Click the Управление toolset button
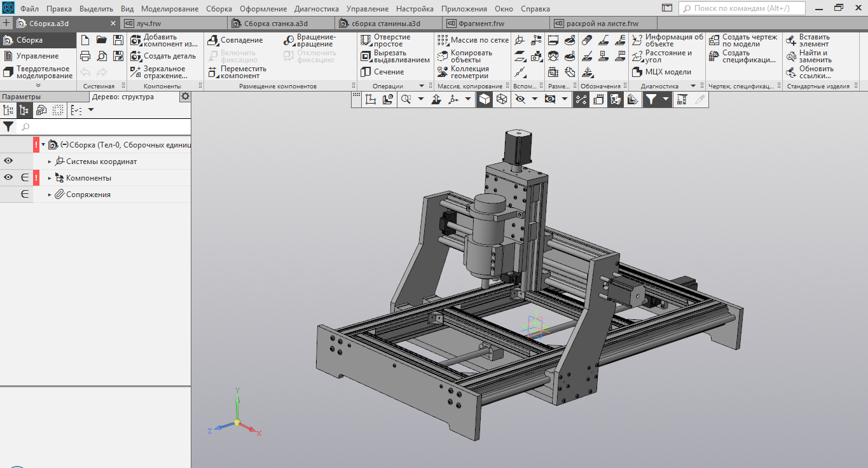 coord(38,56)
